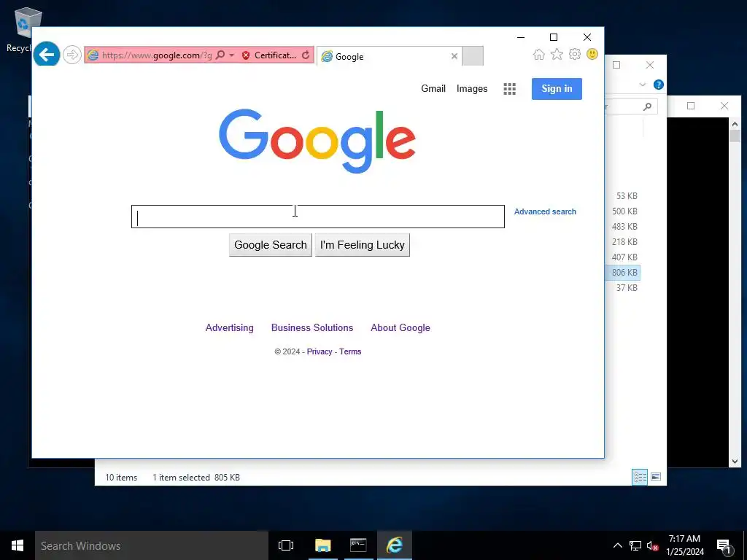Viewport: 747px width, 560px height.
Task: Open the Gmail link
Action: point(433,88)
